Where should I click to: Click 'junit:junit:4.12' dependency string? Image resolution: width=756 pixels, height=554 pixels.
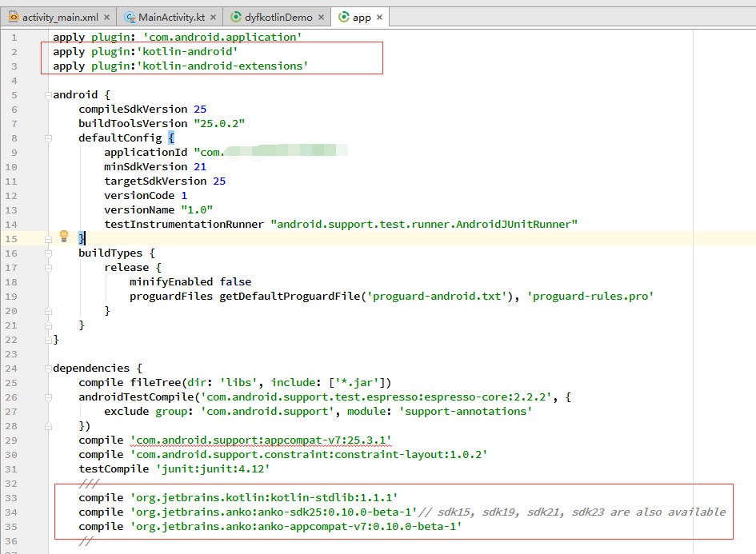tap(213, 469)
